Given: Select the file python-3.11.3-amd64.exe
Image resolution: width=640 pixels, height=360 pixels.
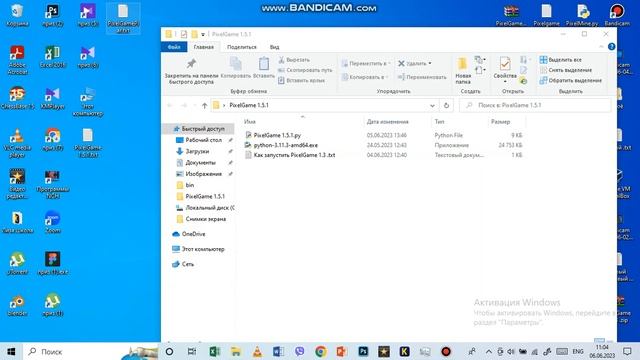Looking at the screenshot, I should click(285, 145).
